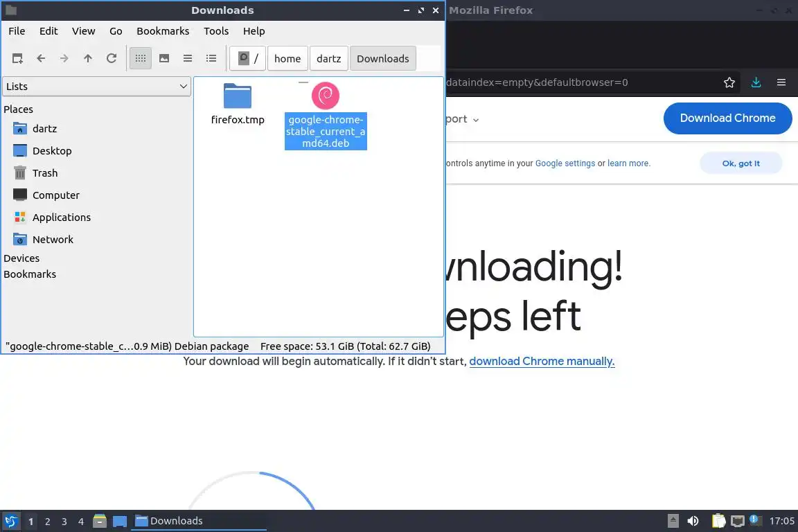Go to home in path bar

pyautogui.click(x=287, y=59)
